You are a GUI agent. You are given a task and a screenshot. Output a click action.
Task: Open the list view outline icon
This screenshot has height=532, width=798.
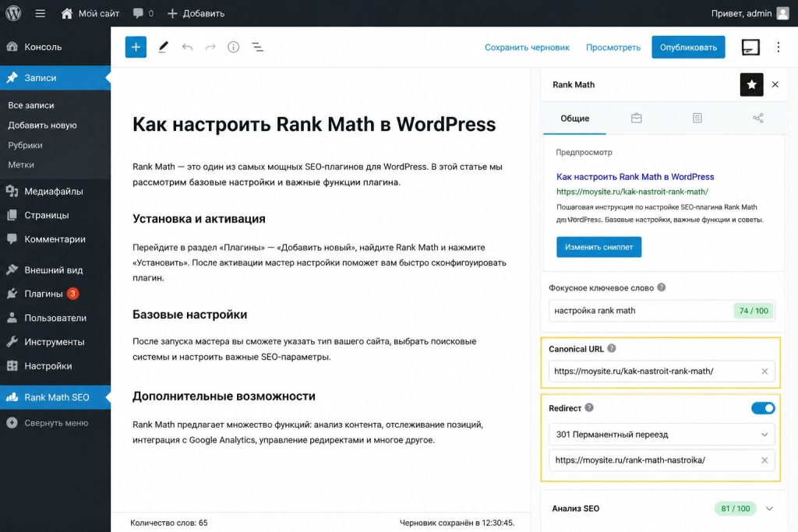pos(257,48)
